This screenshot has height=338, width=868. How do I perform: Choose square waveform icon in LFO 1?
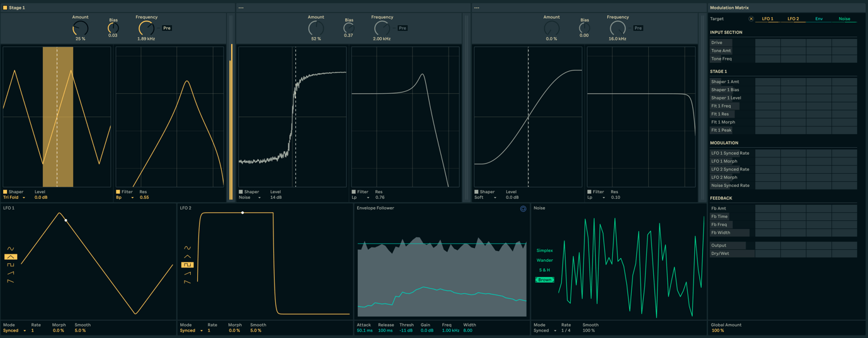pyautogui.click(x=11, y=265)
